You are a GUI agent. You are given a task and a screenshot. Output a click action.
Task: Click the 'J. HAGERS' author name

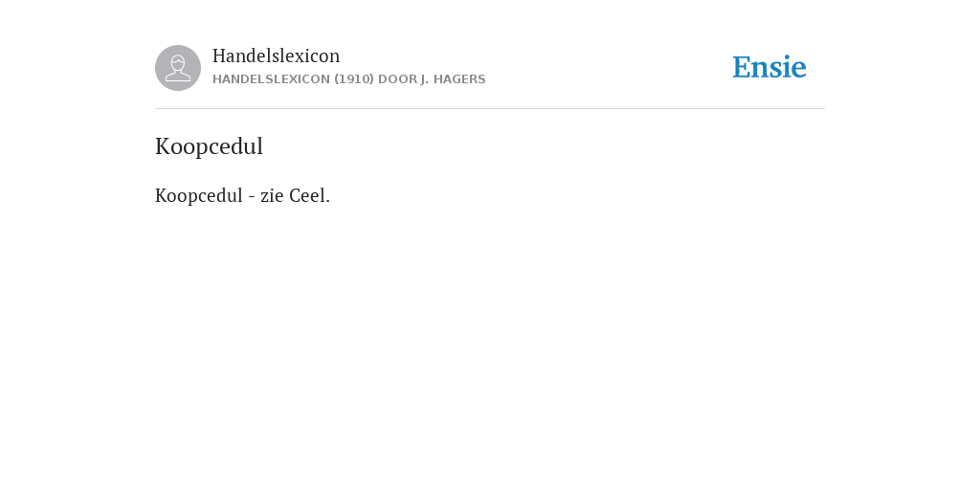click(453, 79)
